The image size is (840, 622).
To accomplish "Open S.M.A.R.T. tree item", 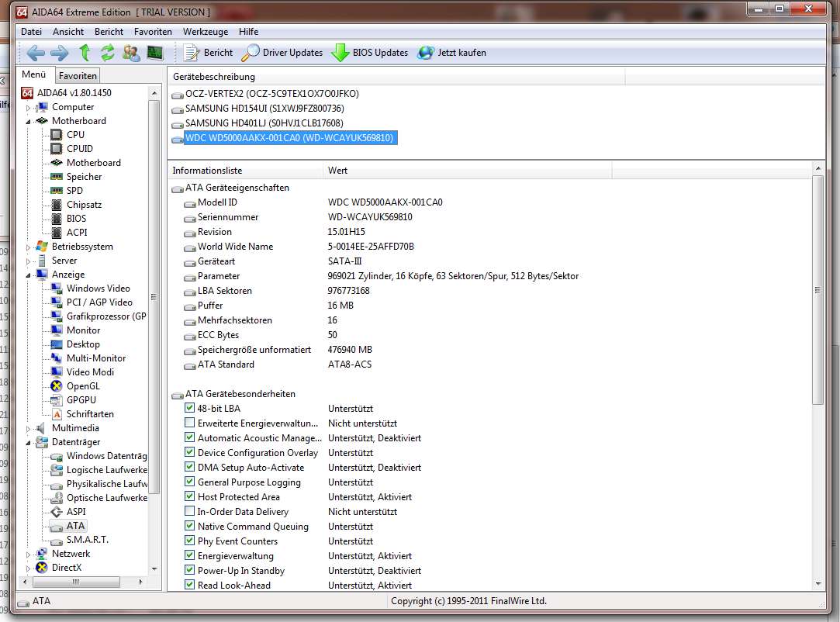I will 87,539.
